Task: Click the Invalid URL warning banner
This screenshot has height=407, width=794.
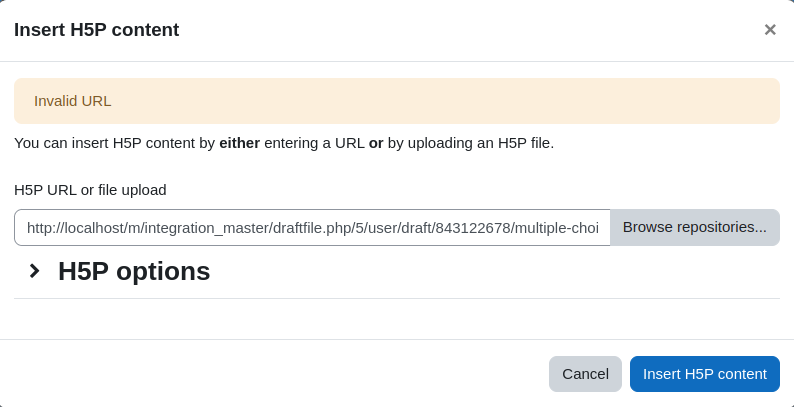Action: tap(397, 101)
